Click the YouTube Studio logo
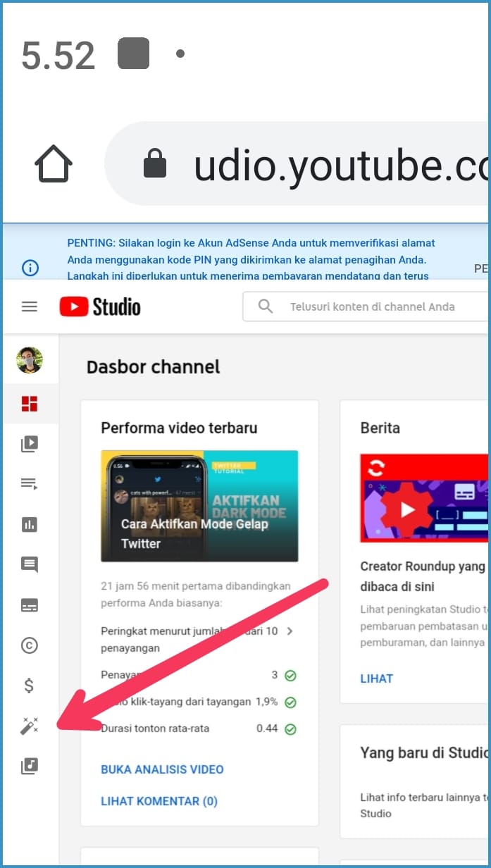Image resolution: width=491 pixels, height=868 pixels. [100, 306]
